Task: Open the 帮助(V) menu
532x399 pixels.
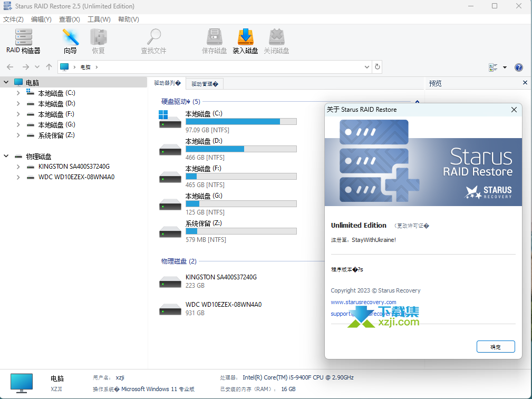Action: [x=128, y=20]
